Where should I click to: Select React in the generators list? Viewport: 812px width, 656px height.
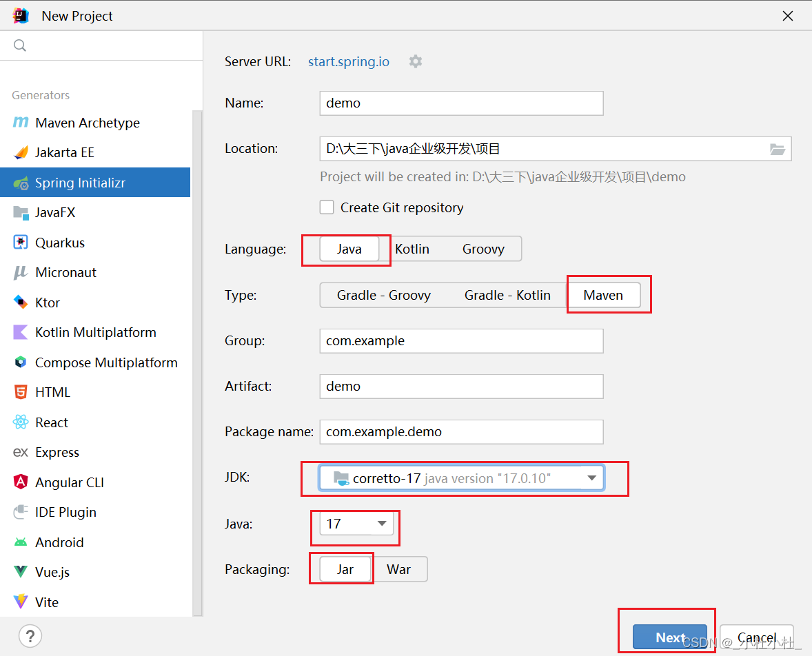click(95, 422)
